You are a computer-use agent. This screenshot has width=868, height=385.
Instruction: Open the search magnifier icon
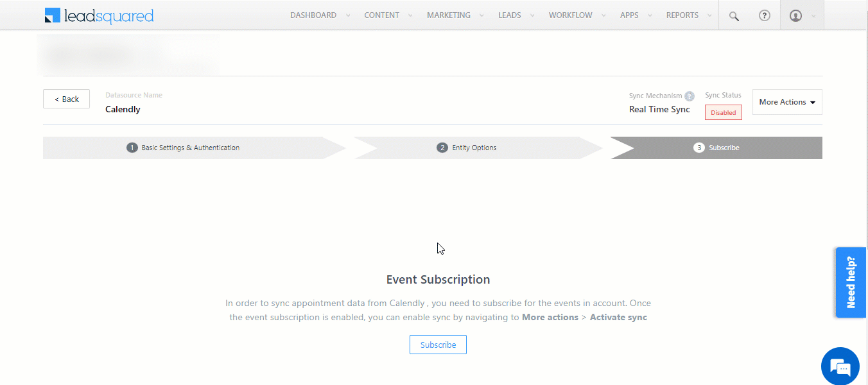pyautogui.click(x=734, y=15)
